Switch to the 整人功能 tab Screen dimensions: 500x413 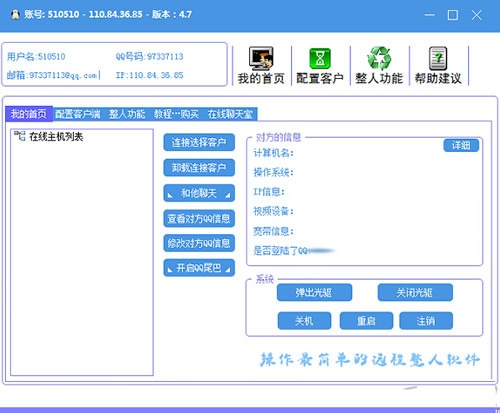click(127, 114)
